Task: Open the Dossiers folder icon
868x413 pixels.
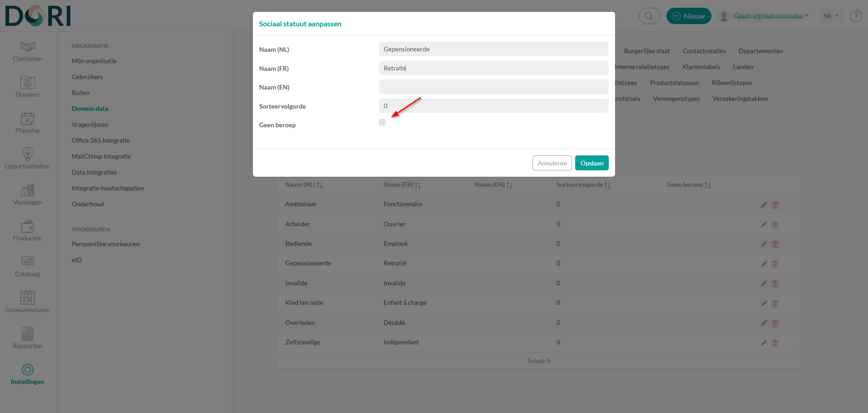Action: pos(27,83)
